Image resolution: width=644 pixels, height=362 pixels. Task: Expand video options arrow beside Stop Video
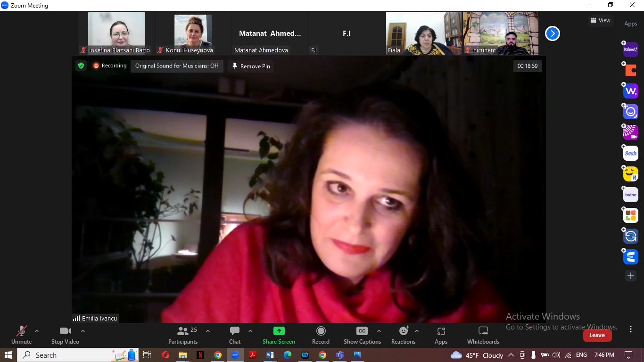coord(83,331)
